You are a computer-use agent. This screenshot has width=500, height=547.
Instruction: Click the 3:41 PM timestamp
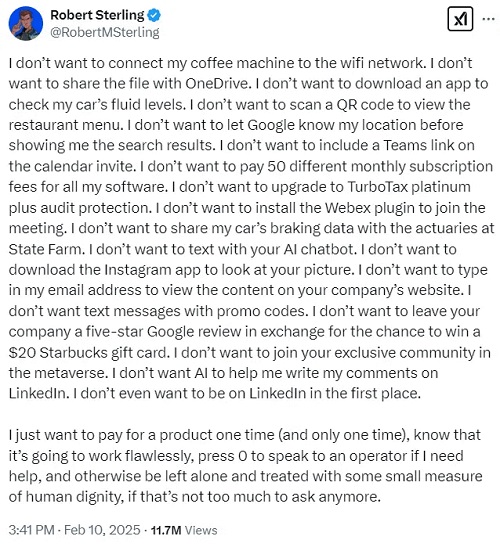31,530
